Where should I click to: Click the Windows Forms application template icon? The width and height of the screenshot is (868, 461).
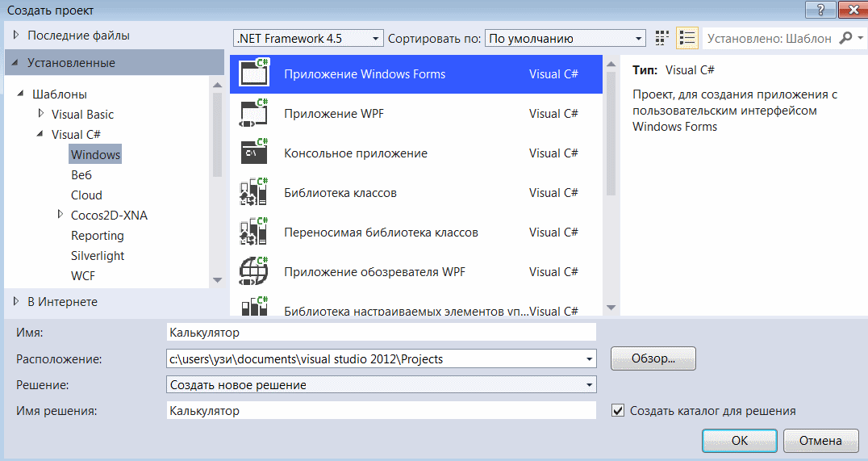(x=254, y=73)
